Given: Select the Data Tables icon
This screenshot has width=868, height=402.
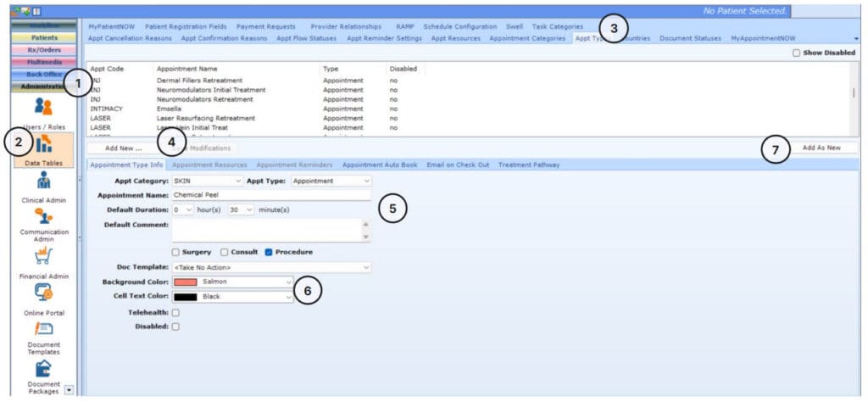Looking at the screenshot, I should click(x=43, y=144).
